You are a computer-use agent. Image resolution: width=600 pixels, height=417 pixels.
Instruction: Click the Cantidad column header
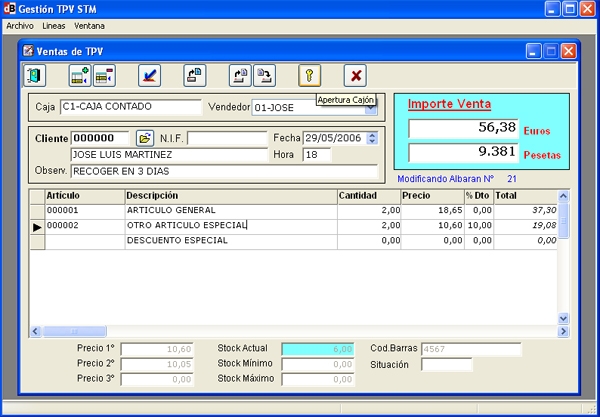pyautogui.click(x=368, y=195)
